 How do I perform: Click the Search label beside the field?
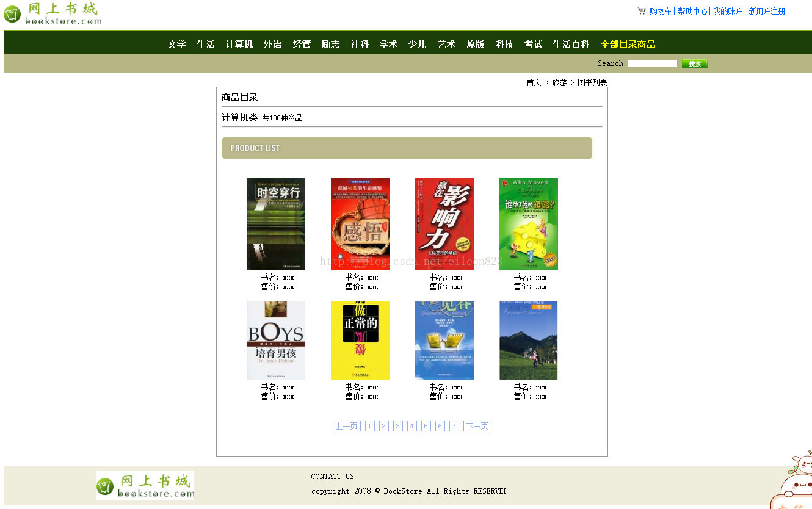coord(611,63)
